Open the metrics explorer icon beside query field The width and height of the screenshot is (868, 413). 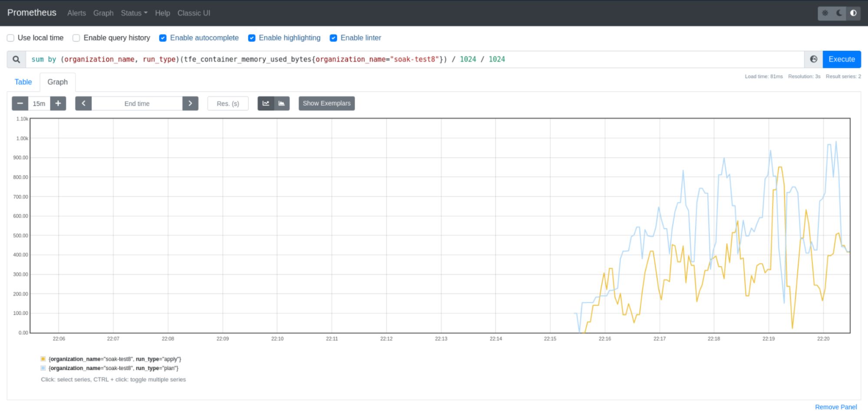pyautogui.click(x=813, y=59)
